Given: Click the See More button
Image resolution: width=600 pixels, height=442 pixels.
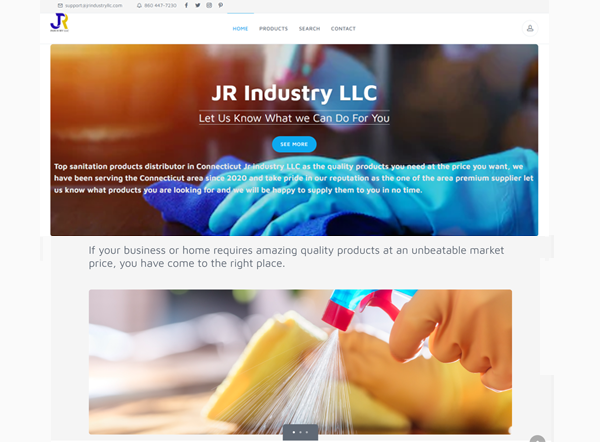Looking at the screenshot, I should [x=294, y=144].
